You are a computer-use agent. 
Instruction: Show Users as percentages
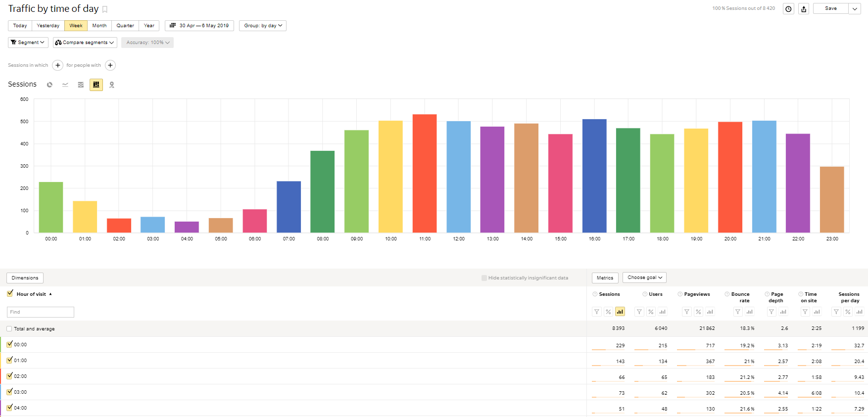pyautogui.click(x=651, y=312)
